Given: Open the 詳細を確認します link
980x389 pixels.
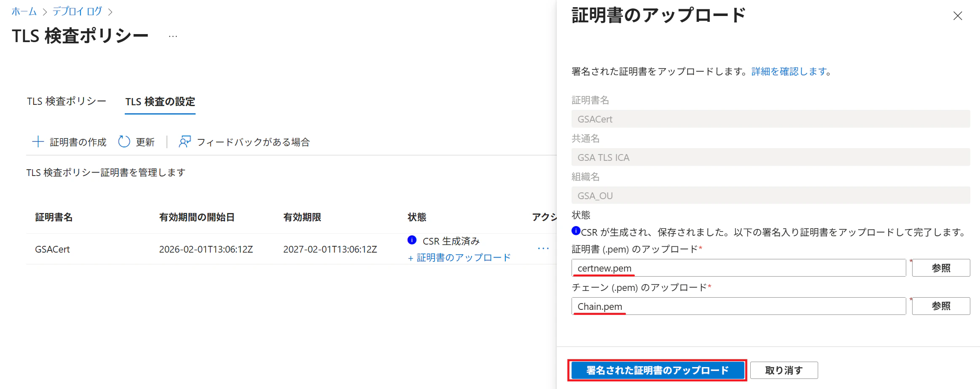Looking at the screenshot, I should [x=789, y=72].
